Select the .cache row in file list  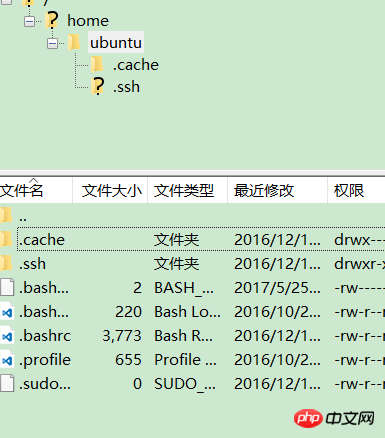click(x=192, y=239)
